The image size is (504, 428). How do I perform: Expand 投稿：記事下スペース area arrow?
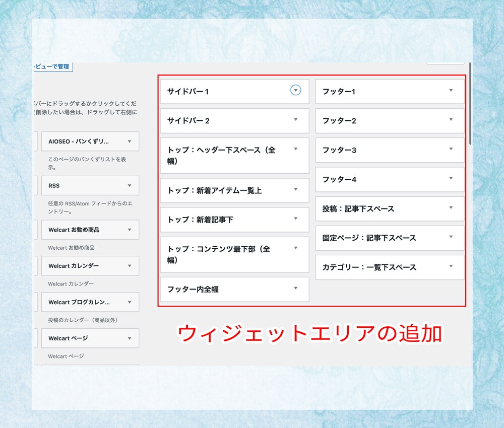[x=451, y=208]
